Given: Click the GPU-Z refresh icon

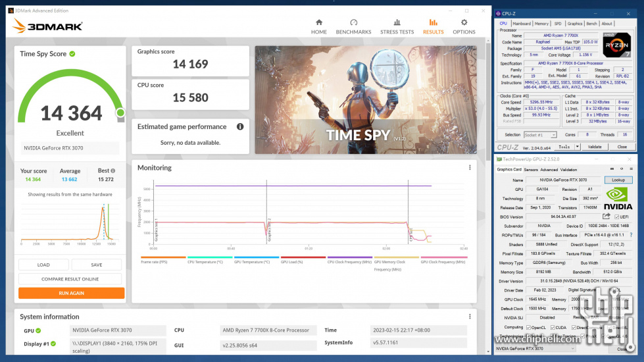Looking at the screenshot, I should click(622, 169).
